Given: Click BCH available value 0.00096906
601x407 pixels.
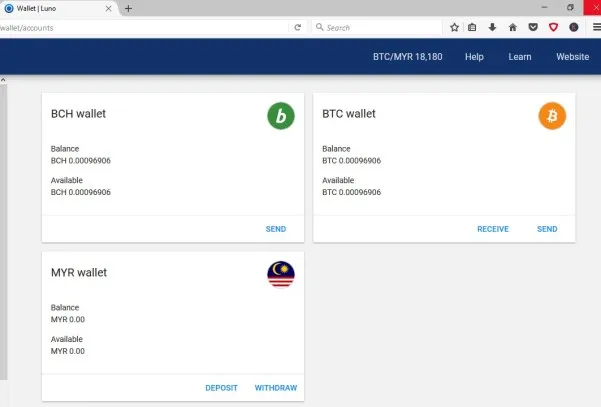Looking at the screenshot, I should pyautogui.click(x=80, y=192).
